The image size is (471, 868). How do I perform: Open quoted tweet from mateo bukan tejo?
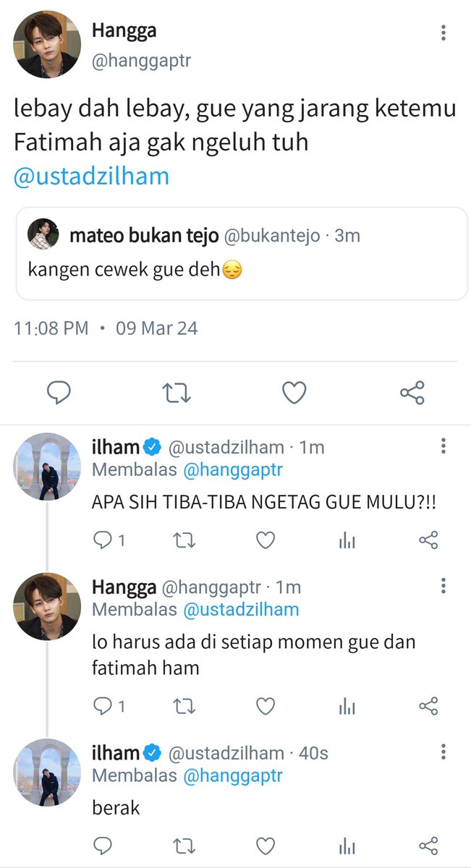(242, 254)
